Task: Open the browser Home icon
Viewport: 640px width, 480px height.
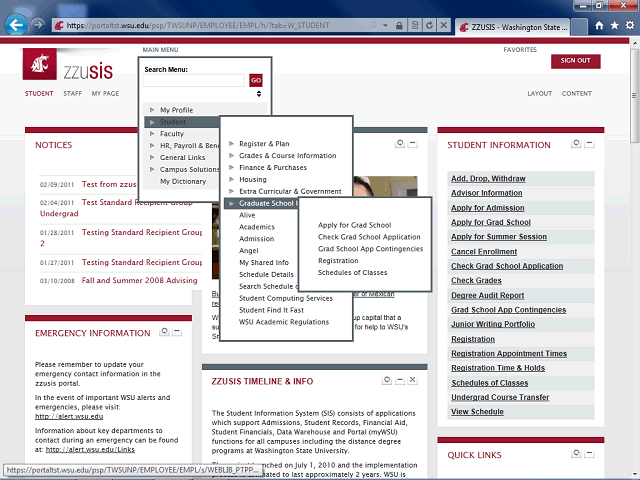Action: [599, 26]
